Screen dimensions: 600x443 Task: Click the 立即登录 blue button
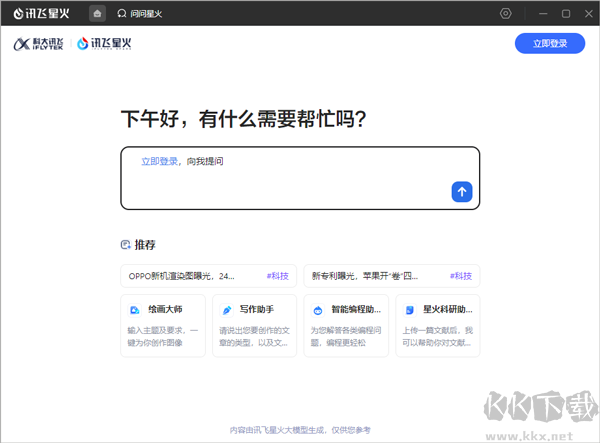[x=549, y=43]
